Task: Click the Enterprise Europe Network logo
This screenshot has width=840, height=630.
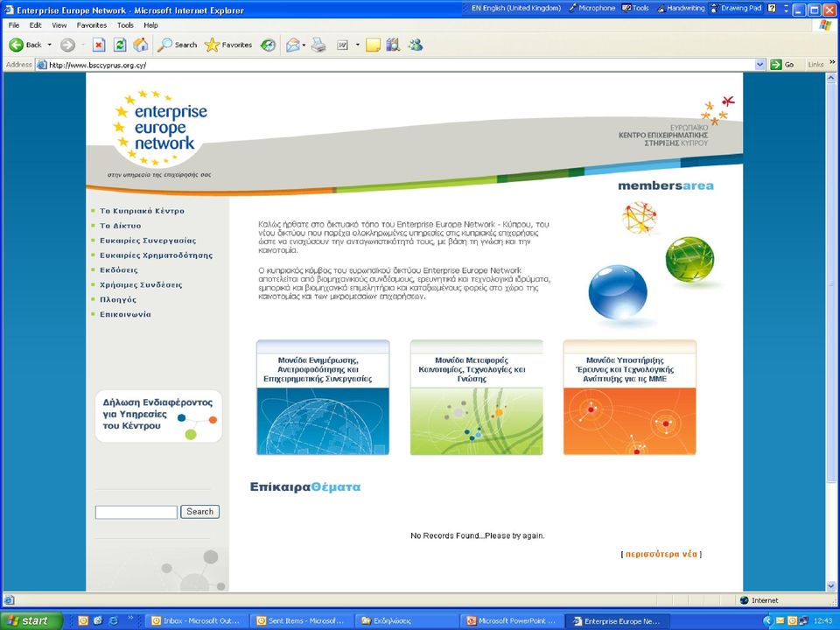Action: (x=159, y=129)
